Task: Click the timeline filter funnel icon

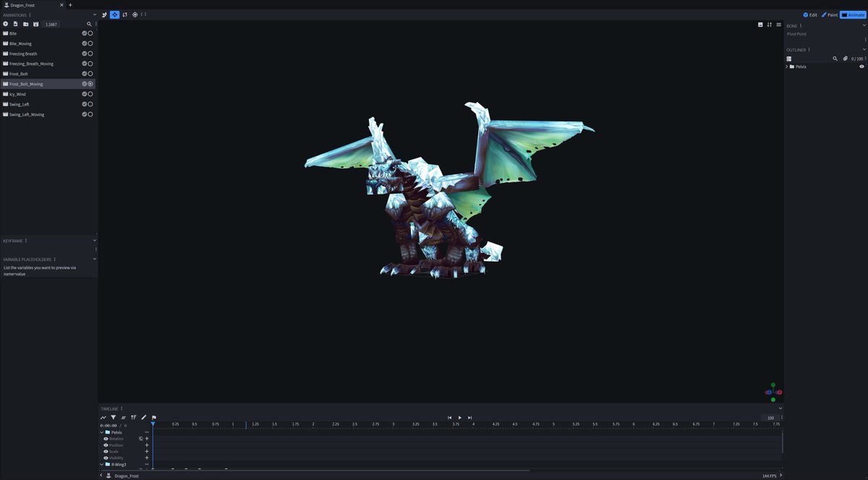Action: 114,417
